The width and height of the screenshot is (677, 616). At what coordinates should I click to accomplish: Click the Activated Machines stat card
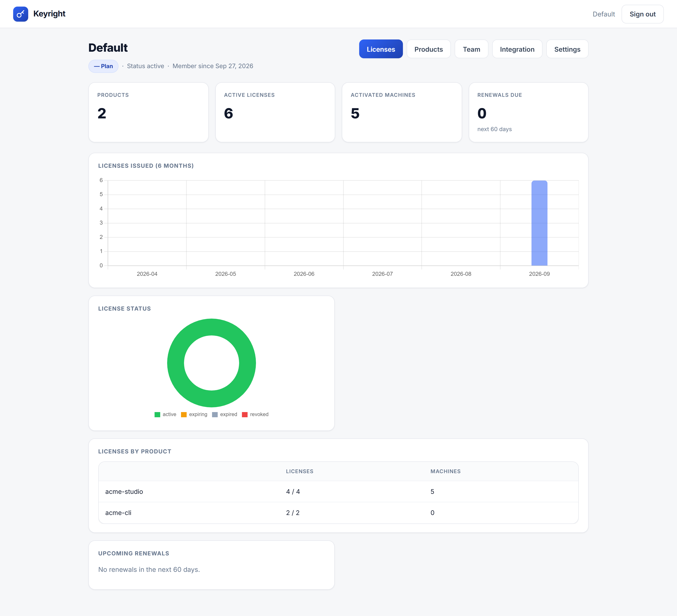pos(402,112)
